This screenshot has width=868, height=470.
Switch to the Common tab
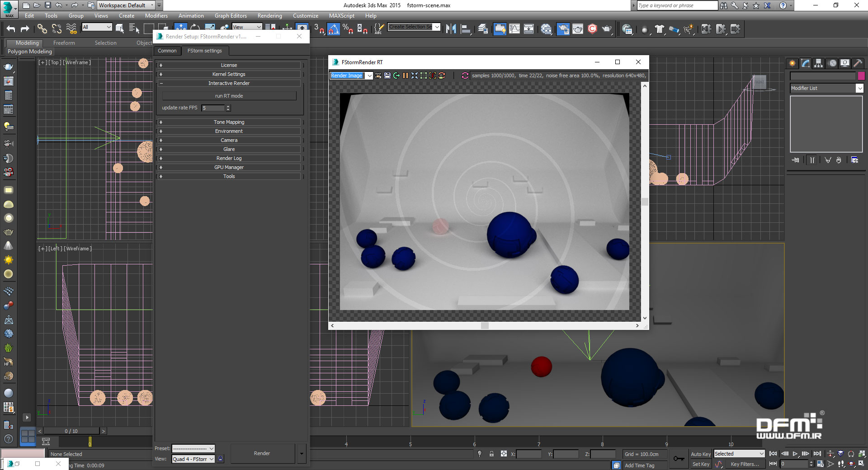click(167, 51)
